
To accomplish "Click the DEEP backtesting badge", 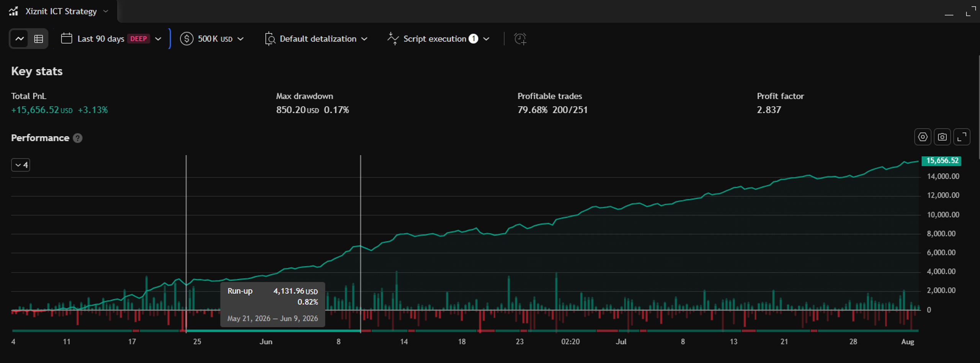I will (x=139, y=39).
